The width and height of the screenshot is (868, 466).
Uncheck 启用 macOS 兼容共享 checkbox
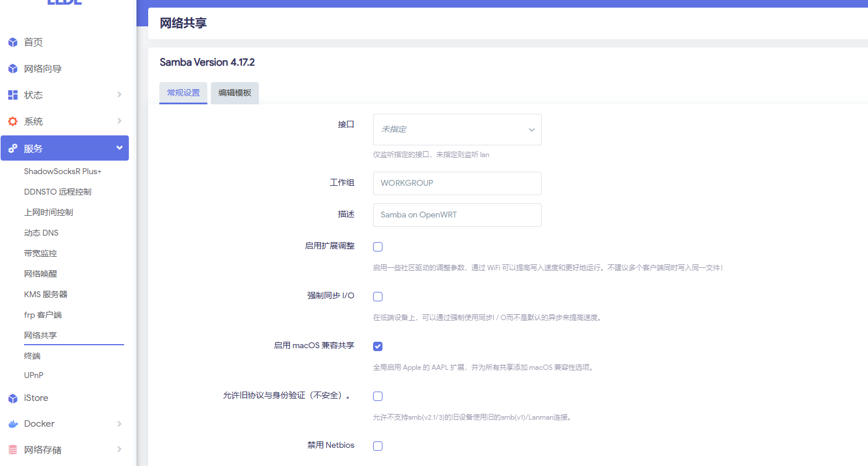(378, 346)
